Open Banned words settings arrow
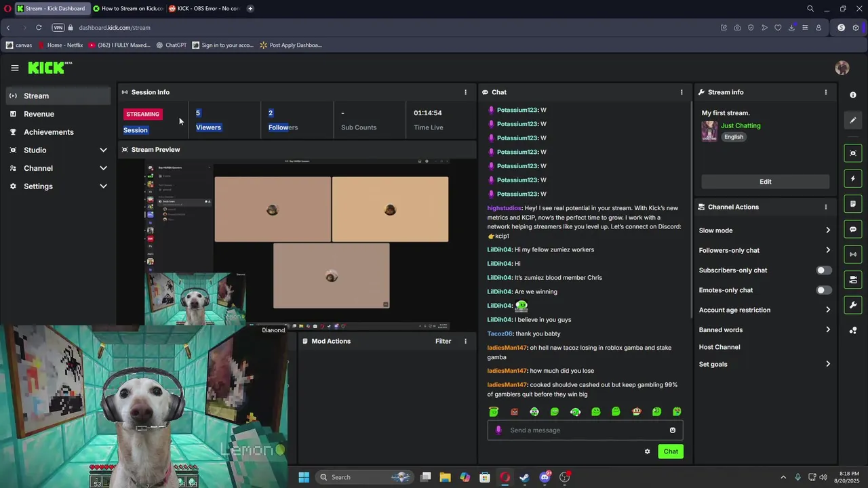Viewport: 868px width, 488px height. pos(827,330)
